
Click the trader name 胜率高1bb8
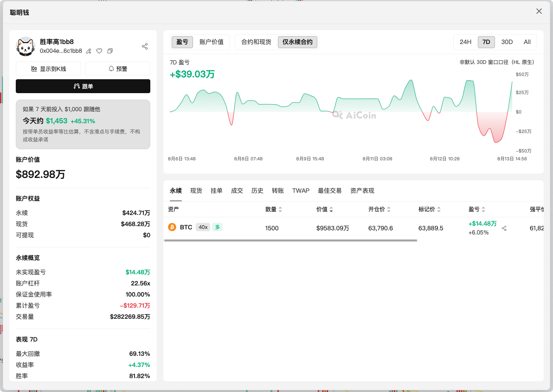click(x=57, y=42)
